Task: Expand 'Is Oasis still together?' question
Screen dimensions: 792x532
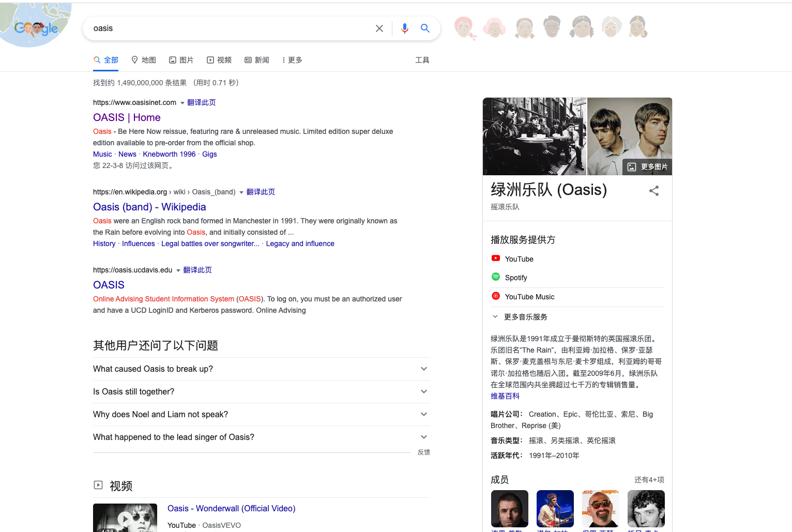Action: pos(262,391)
